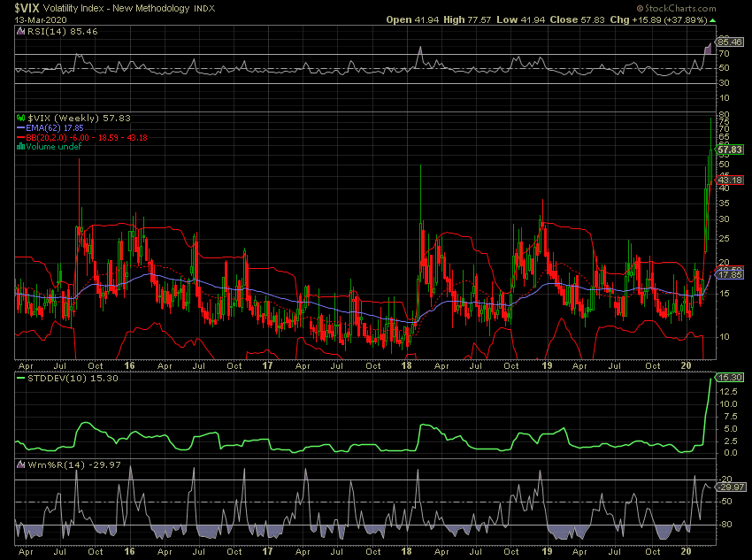Click the 'Volume undef' legend text
Image resolution: width=752 pixels, height=560 pixels.
click(54, 147)
